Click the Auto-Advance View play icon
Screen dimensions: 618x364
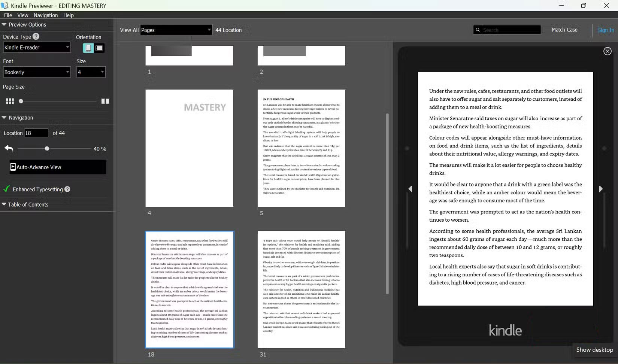[13, 167]
